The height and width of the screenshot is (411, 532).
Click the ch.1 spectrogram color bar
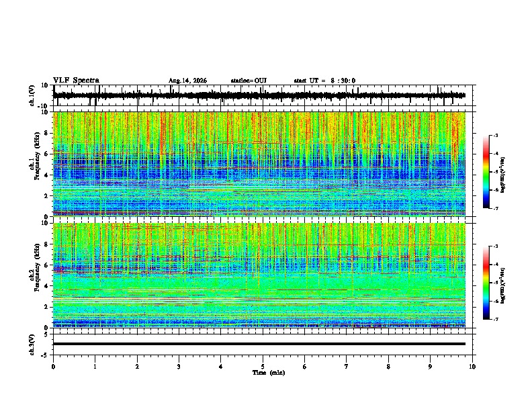click(x=486, y=172)
